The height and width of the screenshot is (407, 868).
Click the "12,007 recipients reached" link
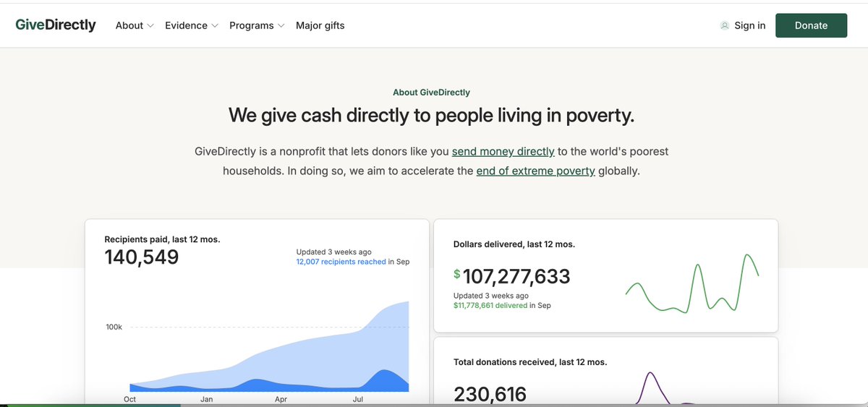pyautogui.click(x=341, y=262)
